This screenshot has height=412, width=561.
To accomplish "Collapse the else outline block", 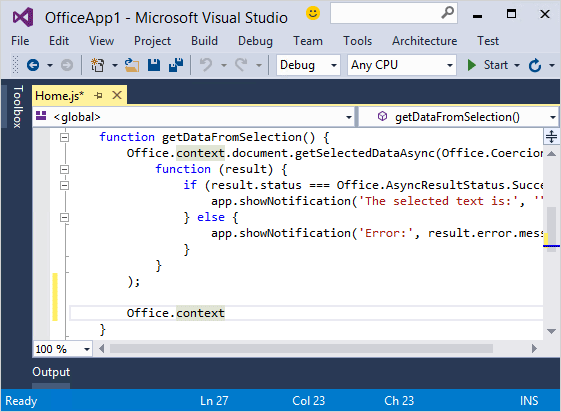I will click(64, 217).
